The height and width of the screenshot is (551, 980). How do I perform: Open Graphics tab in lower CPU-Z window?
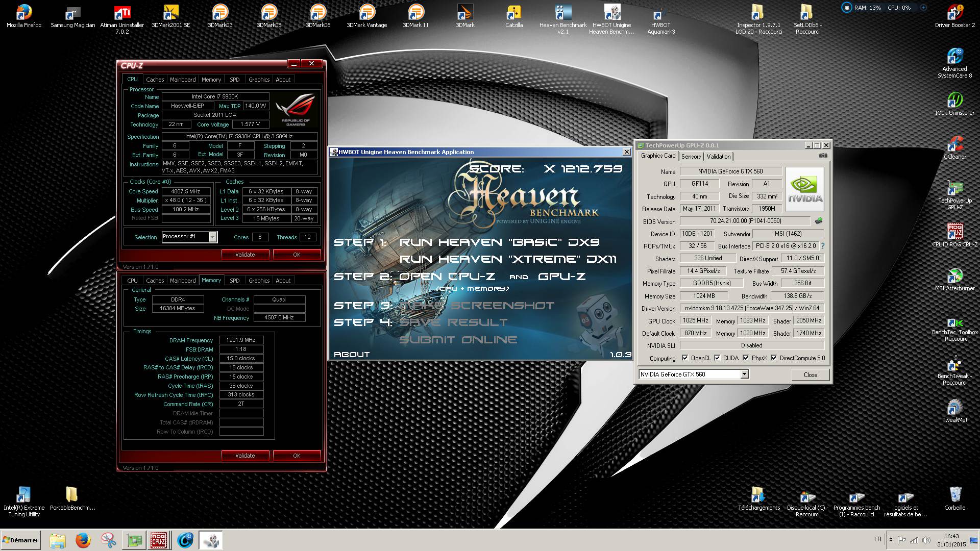(259, 281)
